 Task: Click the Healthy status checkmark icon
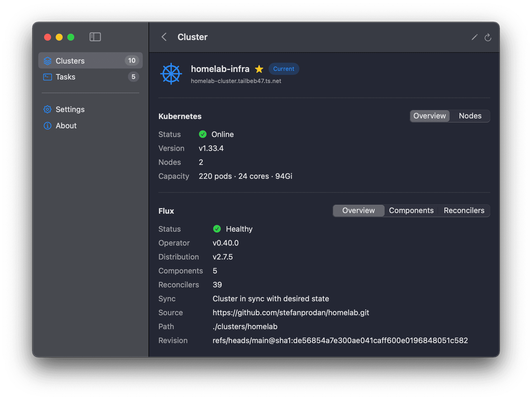[217, 229]
